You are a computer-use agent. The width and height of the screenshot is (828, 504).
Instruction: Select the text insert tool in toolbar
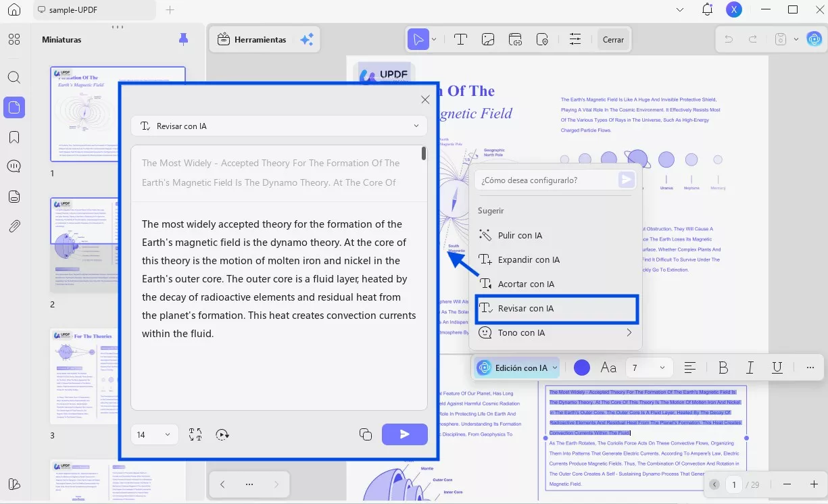pos(461,39)
